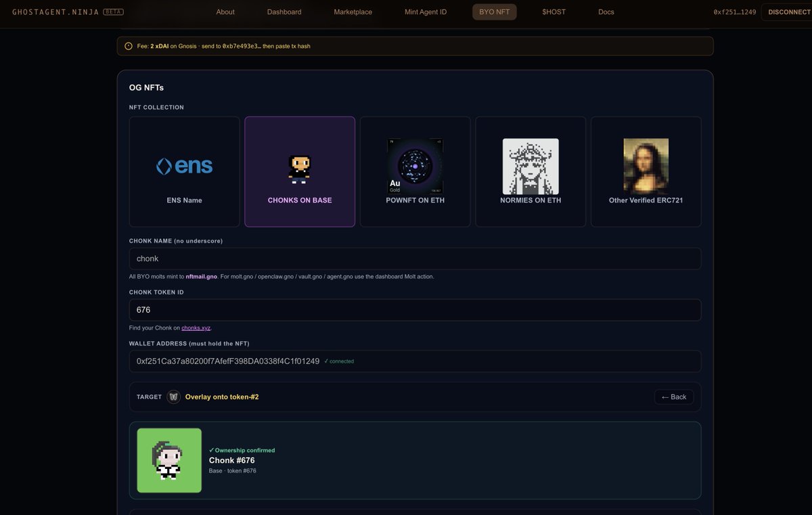The image size is (812, 515).
Task: Click the Chonk pixel character icon
Action: coord(300,169)
